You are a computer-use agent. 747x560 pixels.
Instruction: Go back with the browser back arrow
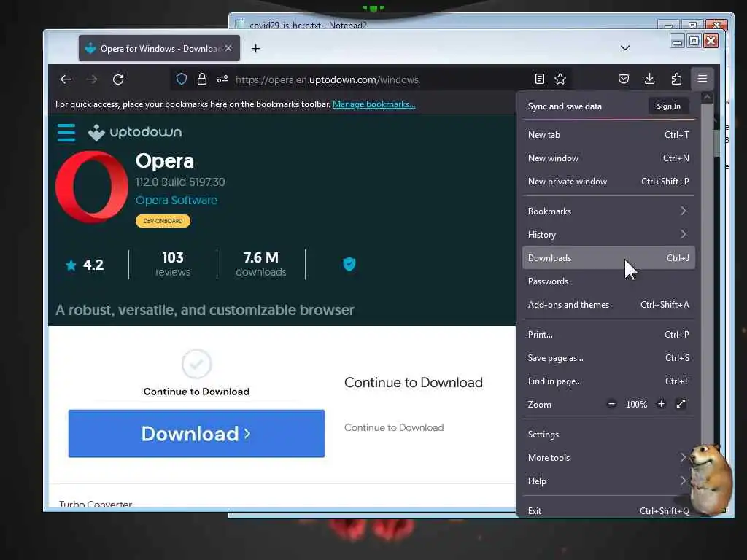(x=66, y=79)
